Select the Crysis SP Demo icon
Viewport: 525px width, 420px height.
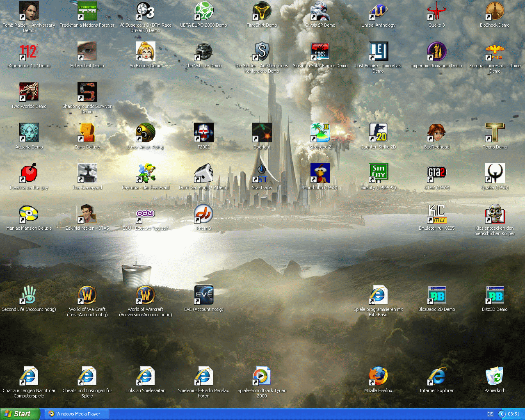pyautogui.click(x=320, y=11)
